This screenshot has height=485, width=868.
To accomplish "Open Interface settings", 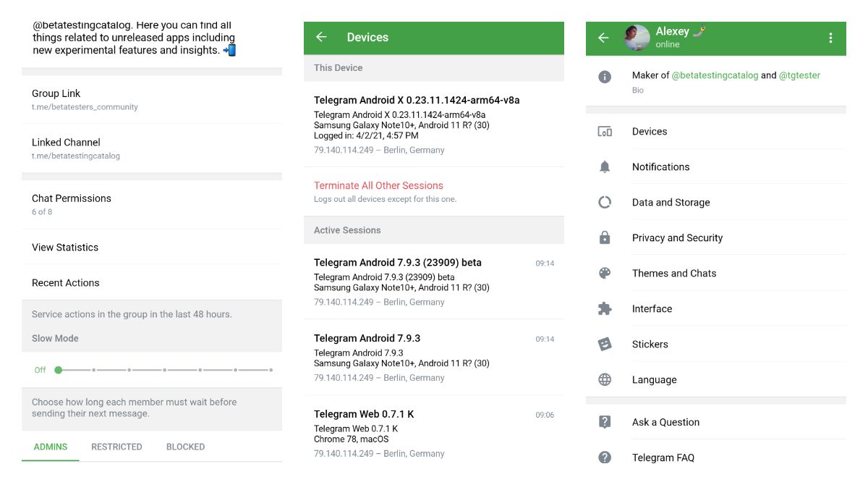I will (x=716, y=309).
